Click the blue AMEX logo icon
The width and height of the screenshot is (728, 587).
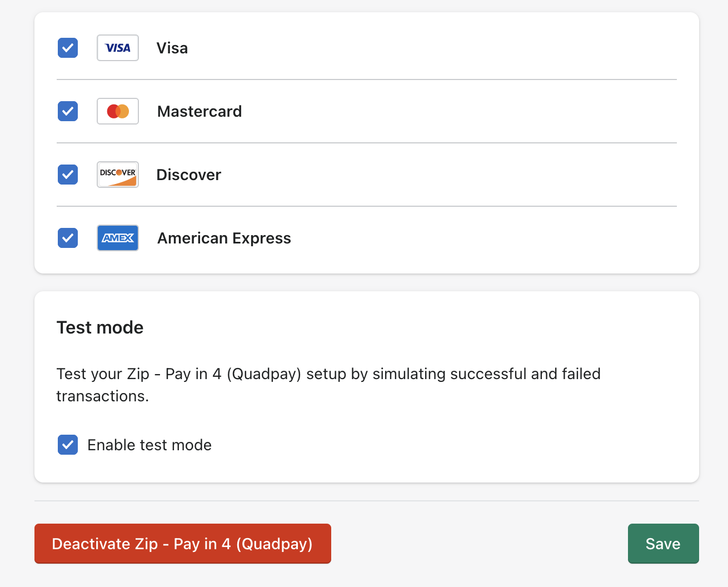click(118, 238)
